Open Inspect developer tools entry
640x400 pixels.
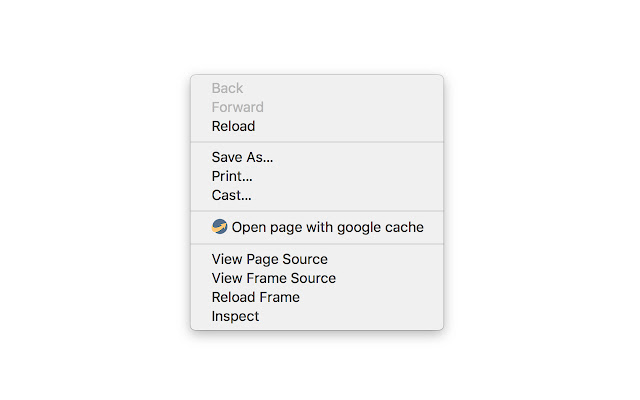(x=235, y=316)
